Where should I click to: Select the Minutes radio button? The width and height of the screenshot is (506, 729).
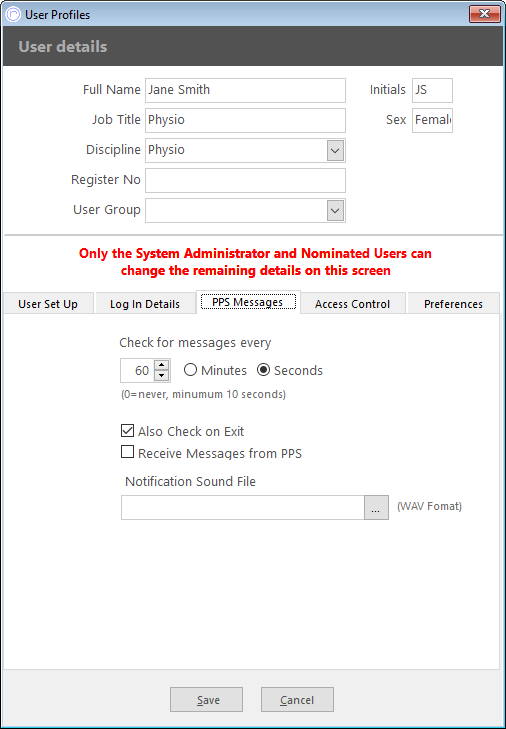point(190,371)
